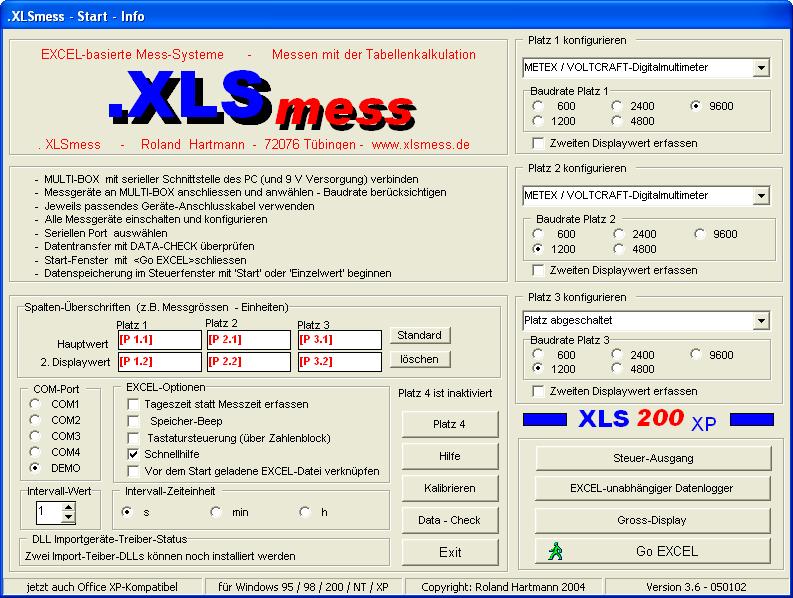
Task: Set interval time unit to min
Action: tap(217, 512)
